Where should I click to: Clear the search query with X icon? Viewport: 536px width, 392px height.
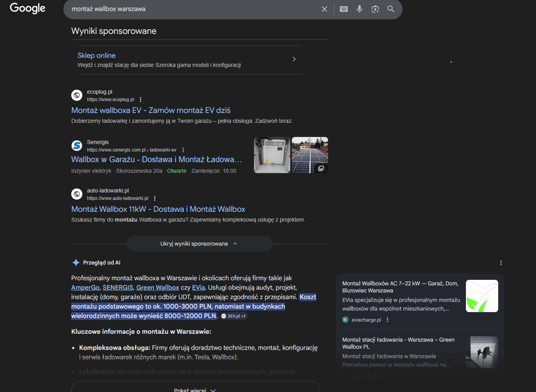[325, 9]
